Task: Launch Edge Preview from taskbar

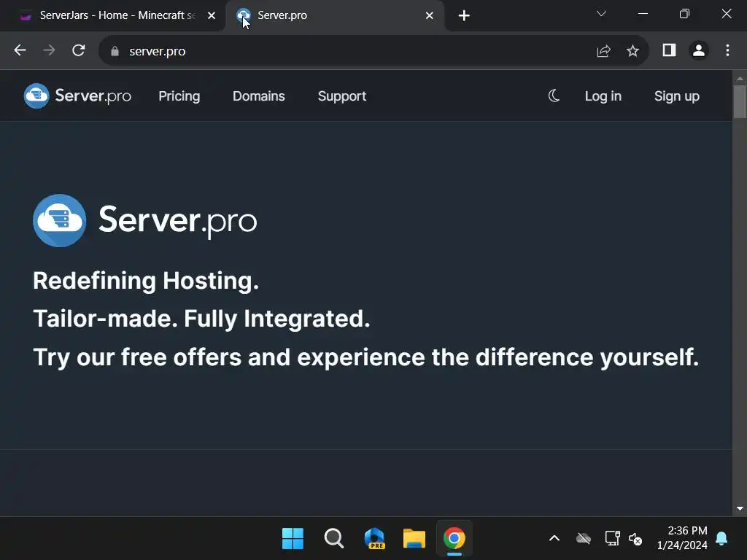Action: click(374, 539)
